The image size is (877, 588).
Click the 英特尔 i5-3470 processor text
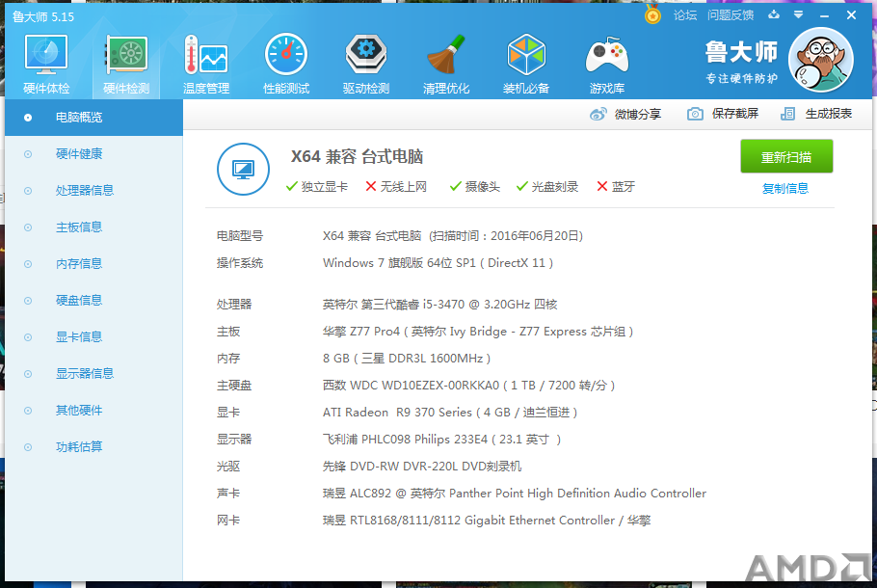(440, 305)
